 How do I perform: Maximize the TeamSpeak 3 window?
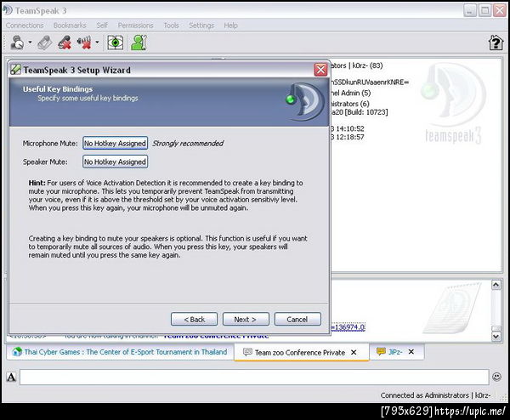(485, 10)
